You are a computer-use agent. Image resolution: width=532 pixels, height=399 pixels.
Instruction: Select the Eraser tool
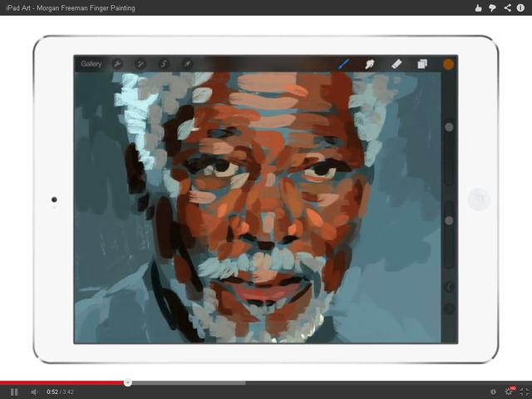[397, 64]
